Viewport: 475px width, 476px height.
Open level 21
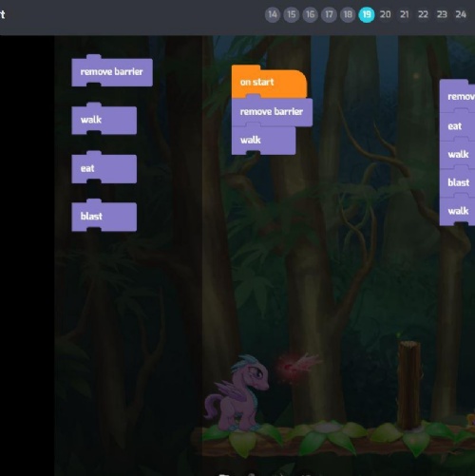tap(405, 14)
